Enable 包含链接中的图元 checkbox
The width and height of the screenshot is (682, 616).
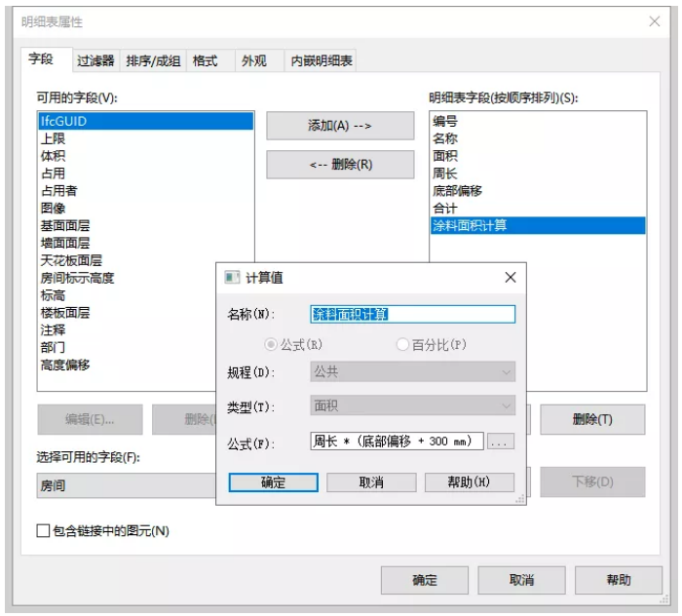click(x=43, y=531)
